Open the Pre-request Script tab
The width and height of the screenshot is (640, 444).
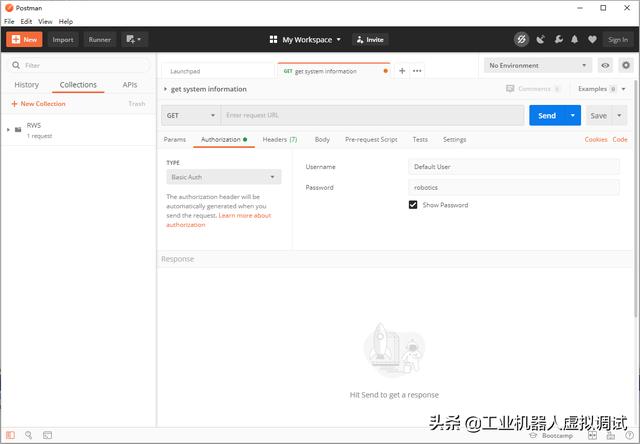coord(371,140)
